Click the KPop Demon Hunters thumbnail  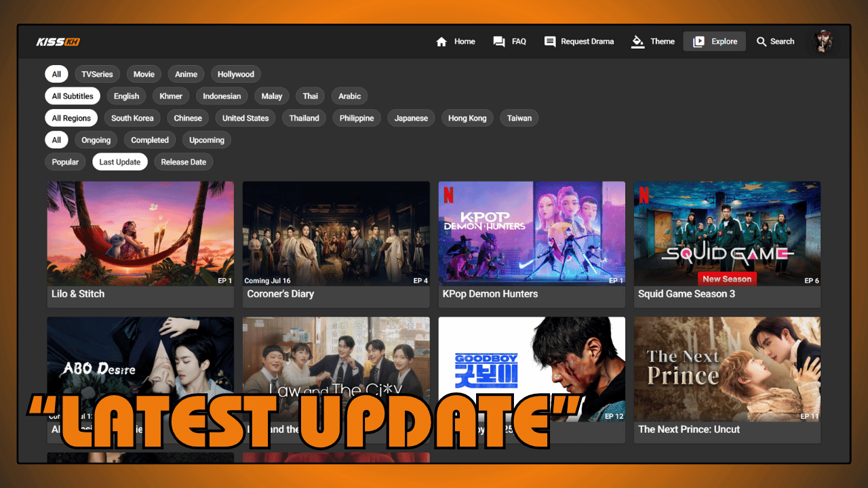(x=532, y=233)
